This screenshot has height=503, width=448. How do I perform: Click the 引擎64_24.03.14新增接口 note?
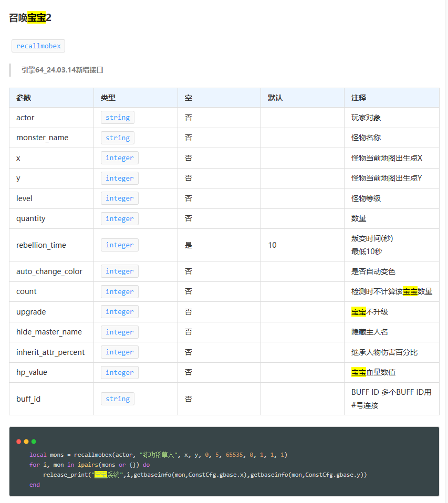pos(62,70)
